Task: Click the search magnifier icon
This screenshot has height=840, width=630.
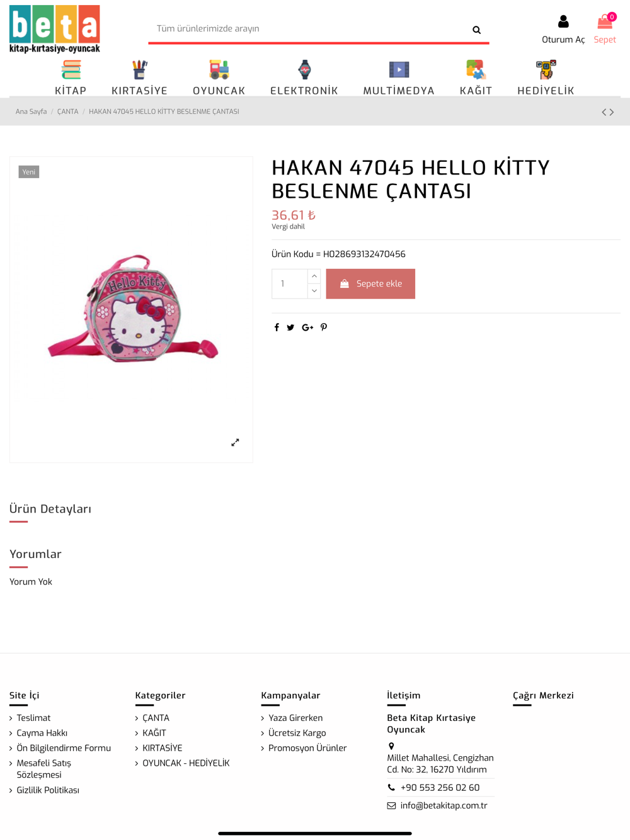Action: (476, 30)
